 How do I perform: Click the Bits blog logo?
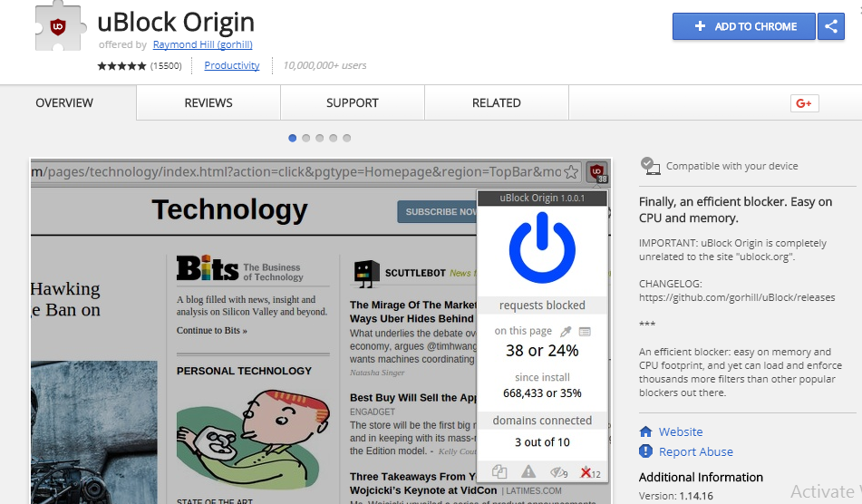[x=208, y=268]
